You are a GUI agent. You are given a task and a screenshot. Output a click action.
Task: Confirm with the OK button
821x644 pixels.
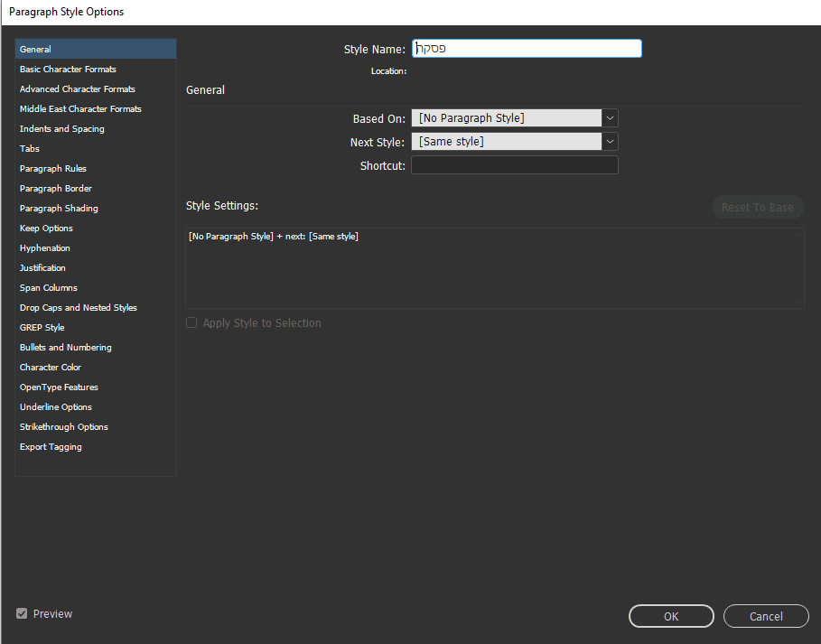coord(671,616)
